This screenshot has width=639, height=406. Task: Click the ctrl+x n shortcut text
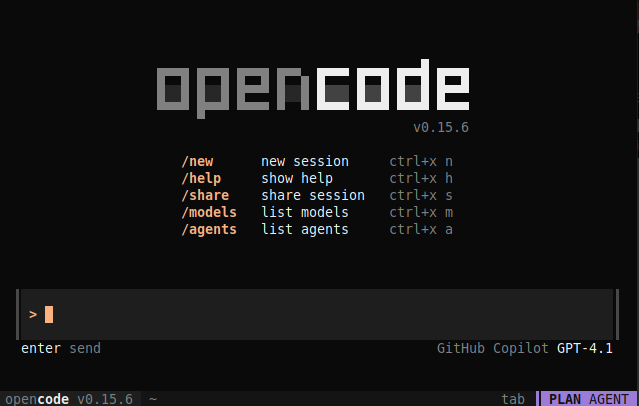tap(421, 161)
